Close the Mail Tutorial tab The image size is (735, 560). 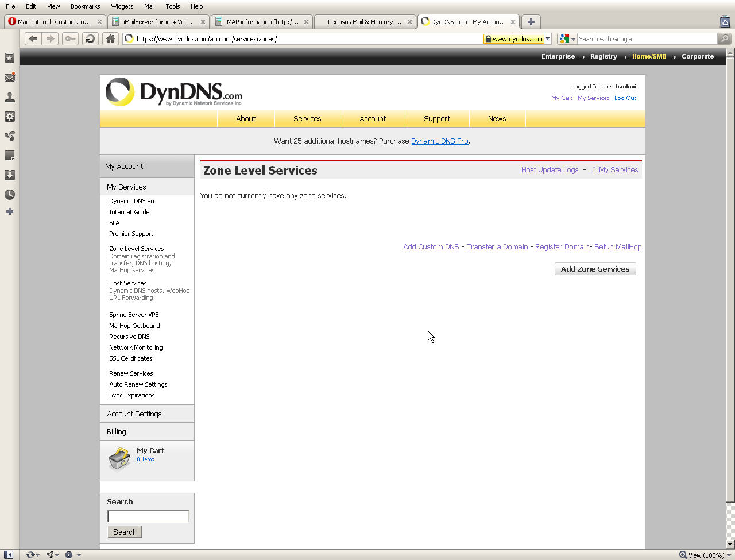99,22
